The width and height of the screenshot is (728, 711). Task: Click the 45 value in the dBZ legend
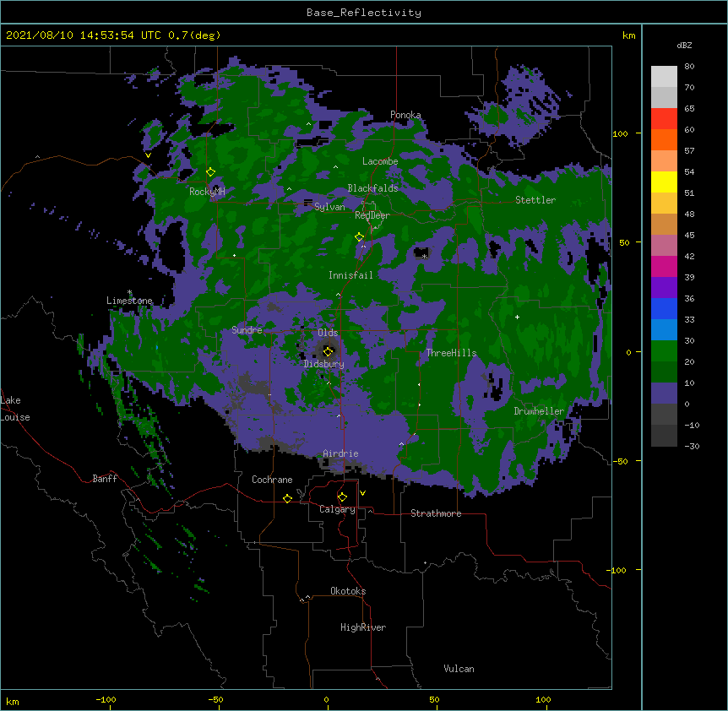689,235
